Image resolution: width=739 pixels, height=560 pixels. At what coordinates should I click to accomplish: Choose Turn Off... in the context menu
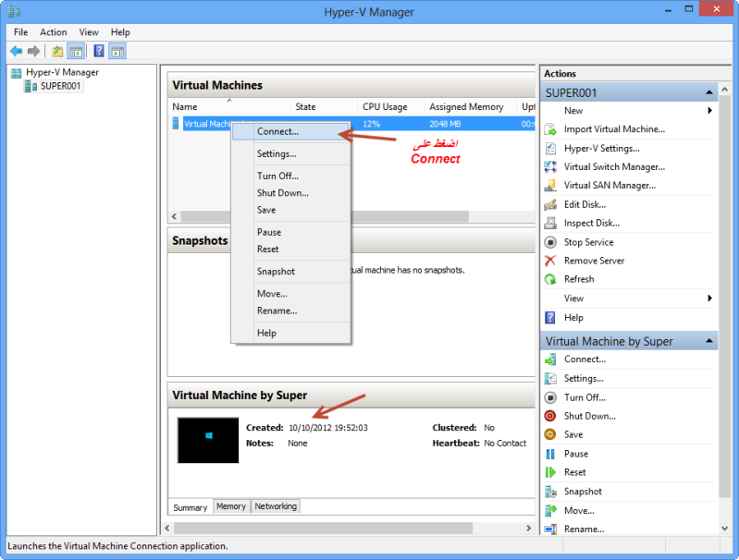click(x=290, y=176)
